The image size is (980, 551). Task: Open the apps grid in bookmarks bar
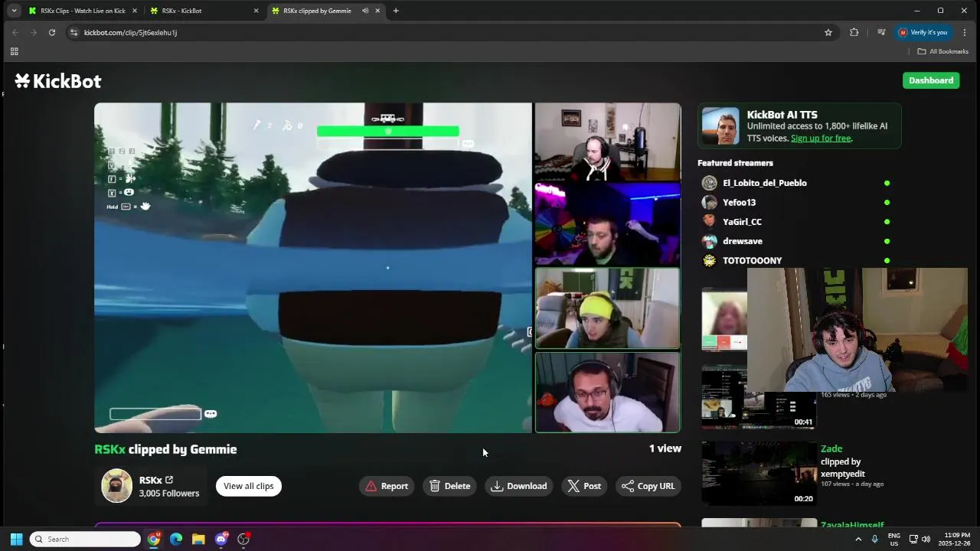(14, 51)
